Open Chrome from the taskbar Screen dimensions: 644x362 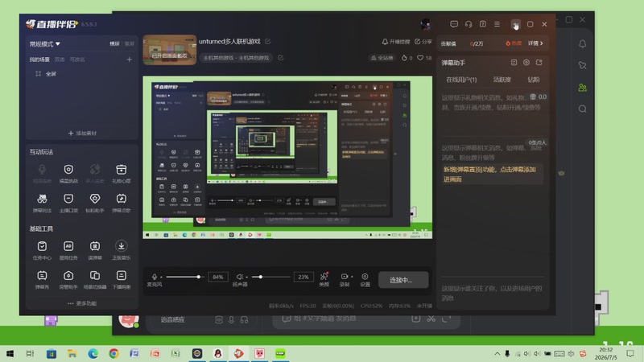tap(114, 353)
